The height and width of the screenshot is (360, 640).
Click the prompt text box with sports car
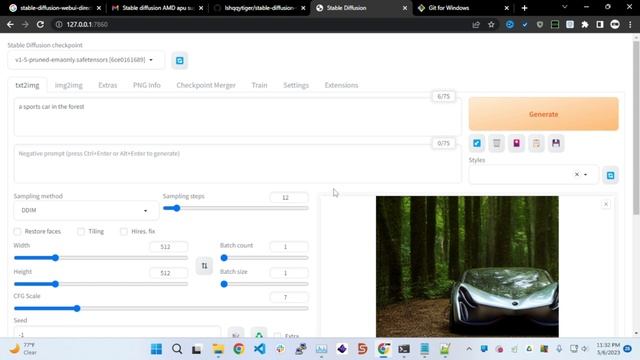(x=238, y=117)
